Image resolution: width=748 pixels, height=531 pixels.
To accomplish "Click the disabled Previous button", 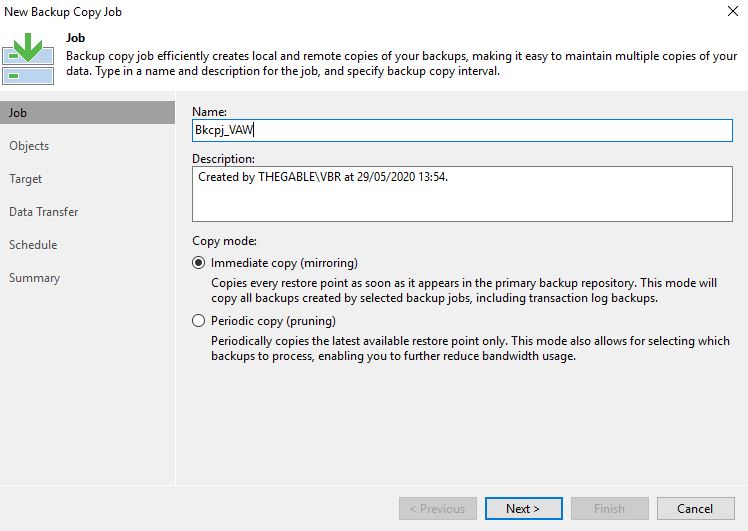I will pos(438,509).
